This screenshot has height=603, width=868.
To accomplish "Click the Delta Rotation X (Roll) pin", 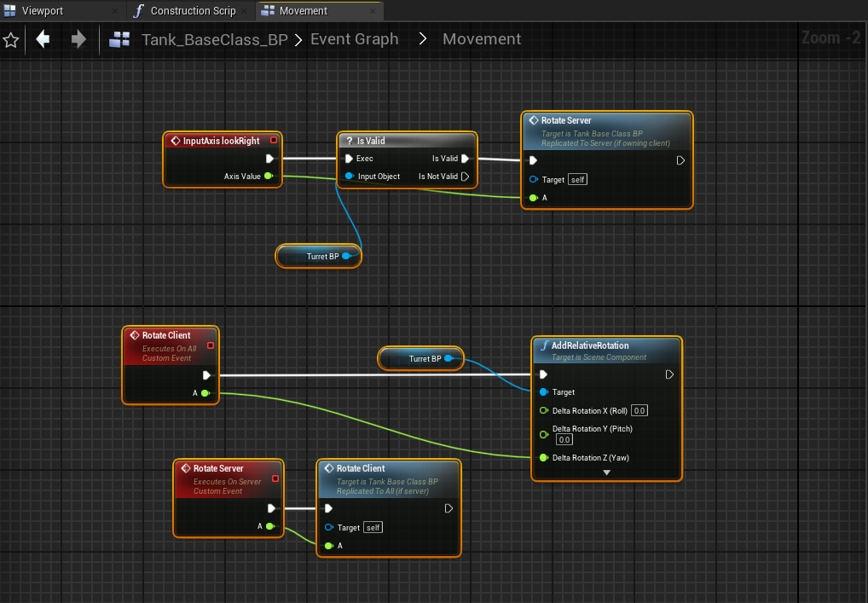I will 544,410.
